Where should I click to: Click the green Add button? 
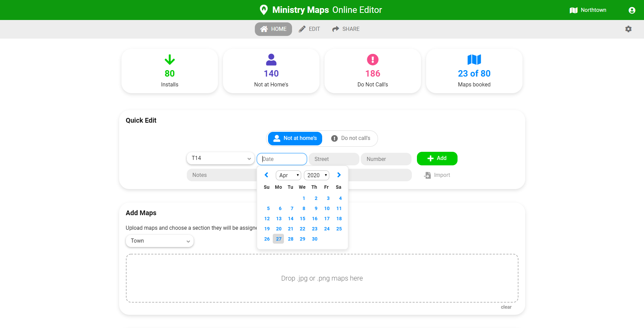[437, 159]
